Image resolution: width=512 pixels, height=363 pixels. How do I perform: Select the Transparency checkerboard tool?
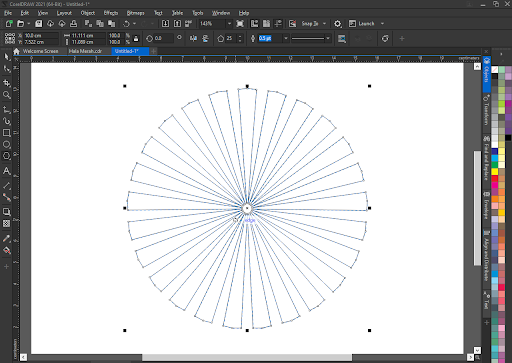click(6, 223)
